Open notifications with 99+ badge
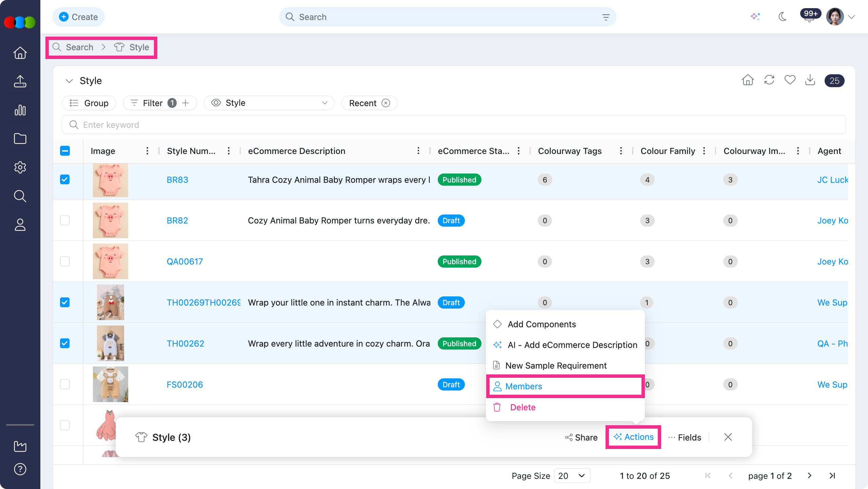The height and width of the screenshot is (489, 868). [810, 16]
